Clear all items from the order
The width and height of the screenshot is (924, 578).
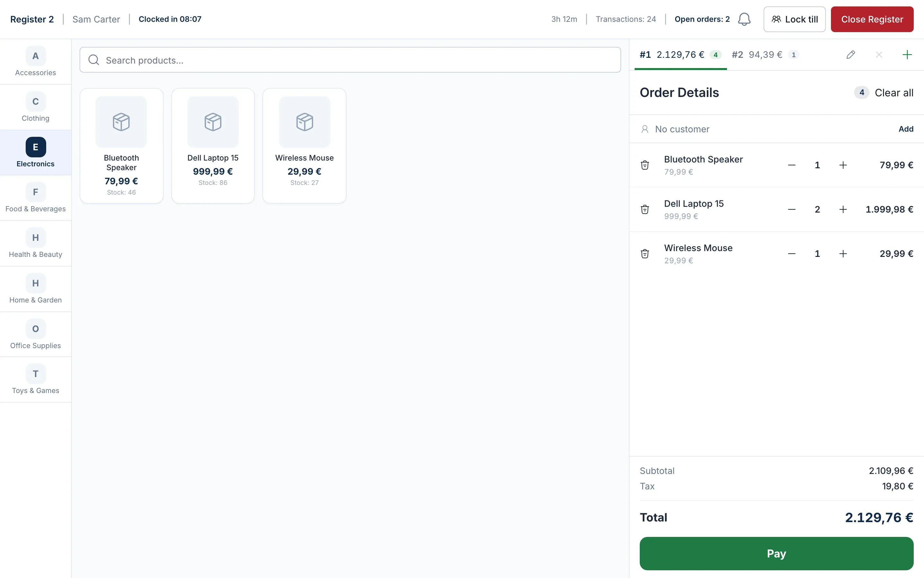(894, 93)
